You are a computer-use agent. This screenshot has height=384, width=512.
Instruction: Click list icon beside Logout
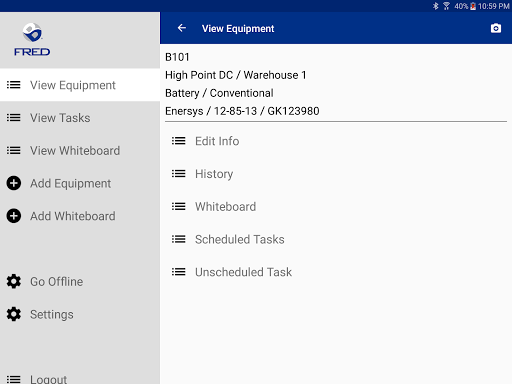[14, 379]
